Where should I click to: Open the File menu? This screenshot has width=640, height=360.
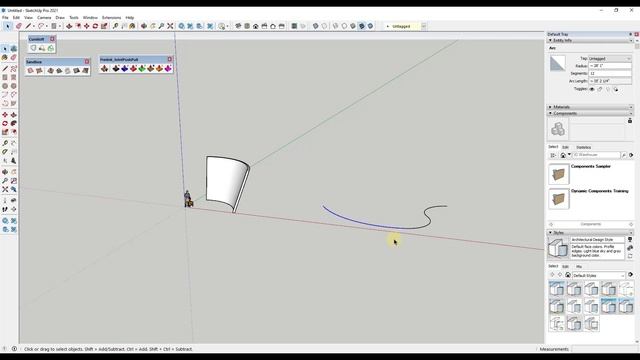pos(5,18)
